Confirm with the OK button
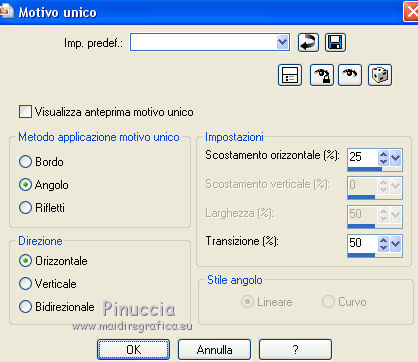This screenshot has height=362, width=418. tap(133, 350)
